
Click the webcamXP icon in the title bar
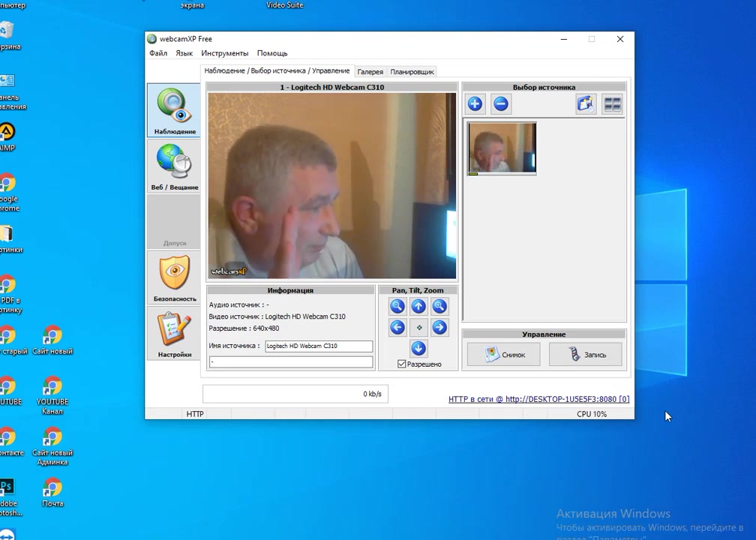[151, 39]
